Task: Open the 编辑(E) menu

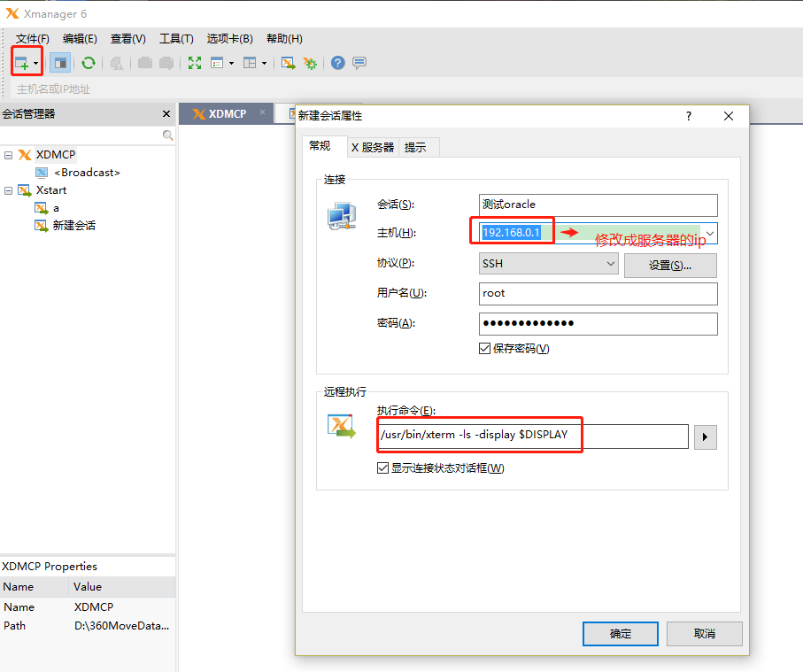Action: point(80,39)
